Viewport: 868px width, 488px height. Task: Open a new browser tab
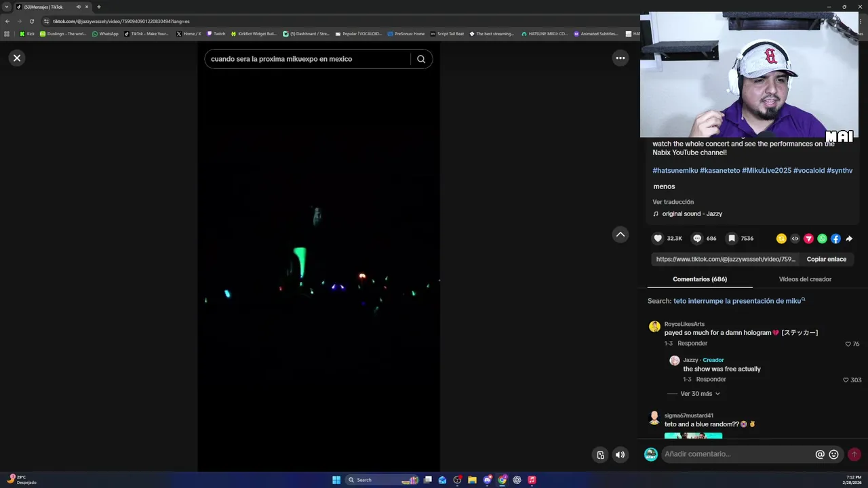(x=98, y=7)
